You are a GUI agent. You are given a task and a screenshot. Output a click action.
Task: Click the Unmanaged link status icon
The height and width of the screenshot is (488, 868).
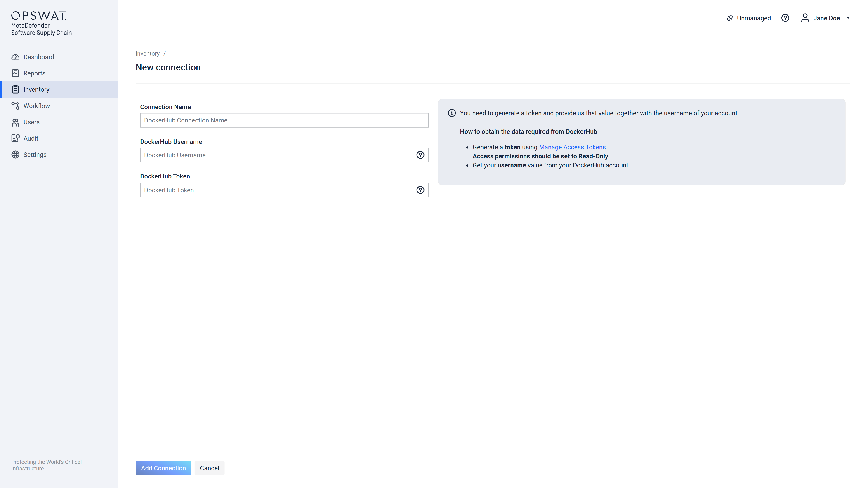pos(730,18)
